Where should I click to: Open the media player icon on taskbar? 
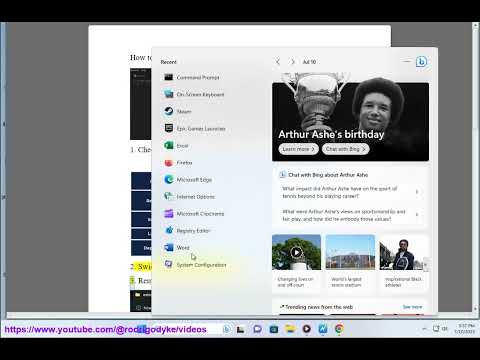point(306,329)
